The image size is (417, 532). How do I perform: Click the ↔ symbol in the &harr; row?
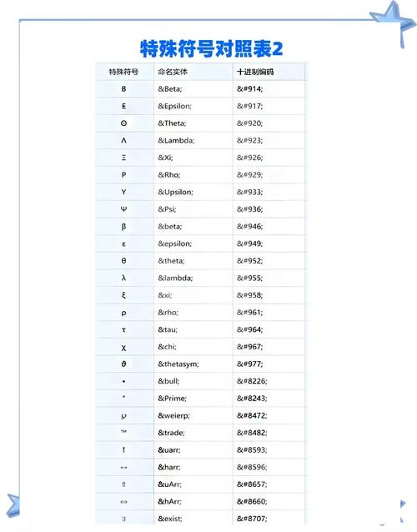[123, 468]
